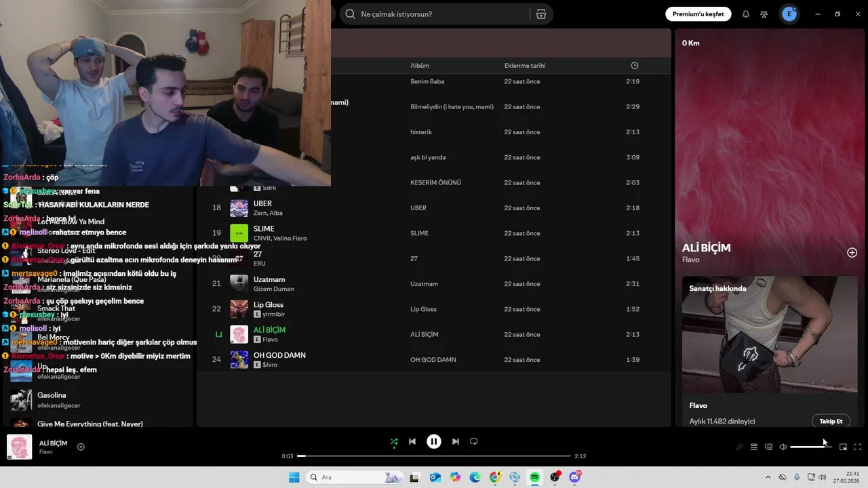Pause the currently playing track
Viewport: 868px width, 488px height.
pos(434,441)
